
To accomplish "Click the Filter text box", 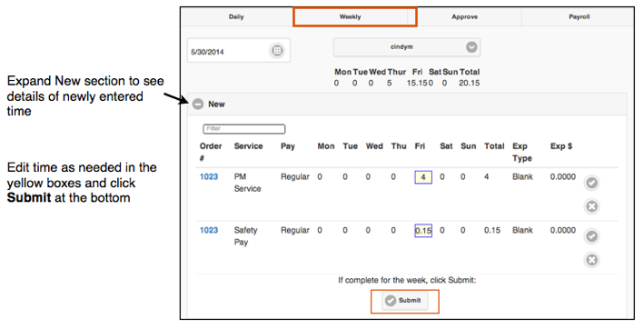I will coord(244,129).
